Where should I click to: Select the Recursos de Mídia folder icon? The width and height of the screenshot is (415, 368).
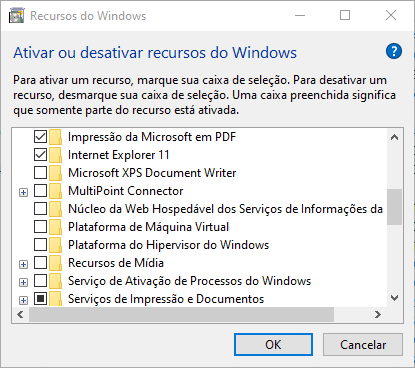(x=55, y=263)
